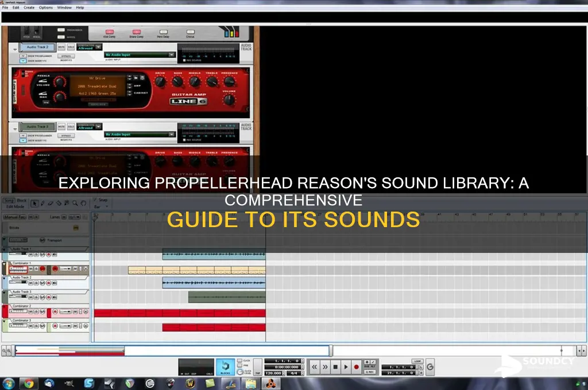Open the Snap value Bar dropdown
This screenshot has width=588, height=390.
coord(101,207)
